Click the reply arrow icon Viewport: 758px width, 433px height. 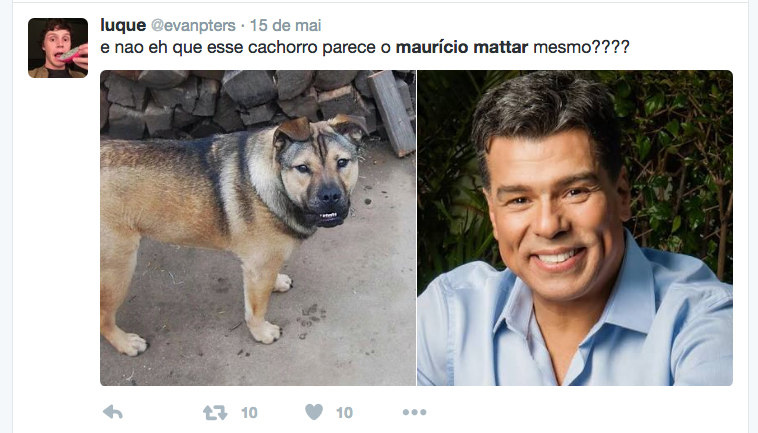click(113, 412)
